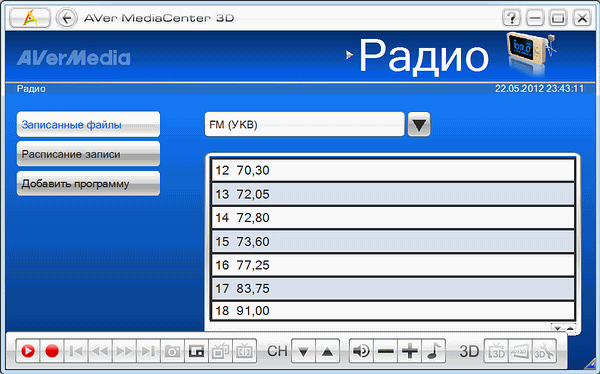The height and width of the screenshot is (374, 600).
Task: Select station 15 73,60
Action: click(x=393, y=242)
